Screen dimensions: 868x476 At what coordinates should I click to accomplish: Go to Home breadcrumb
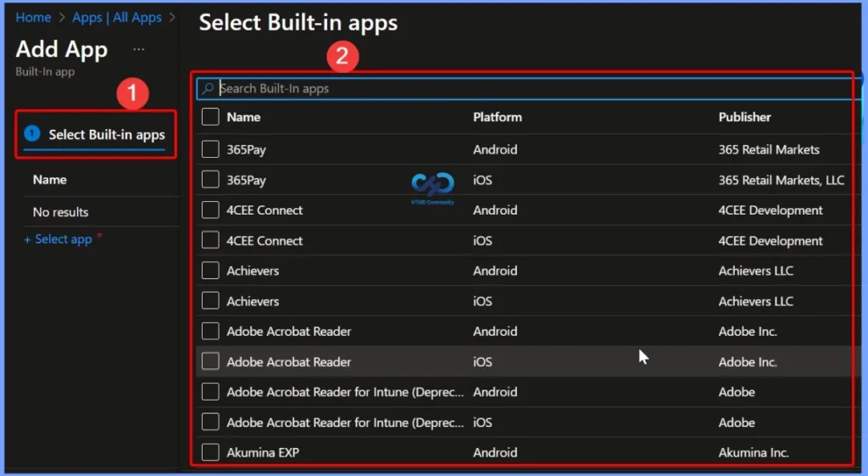33,18
